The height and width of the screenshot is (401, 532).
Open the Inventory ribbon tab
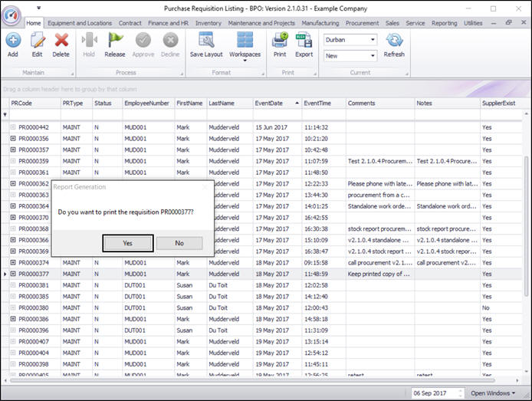pyautogui.click(x=208, y=24)
